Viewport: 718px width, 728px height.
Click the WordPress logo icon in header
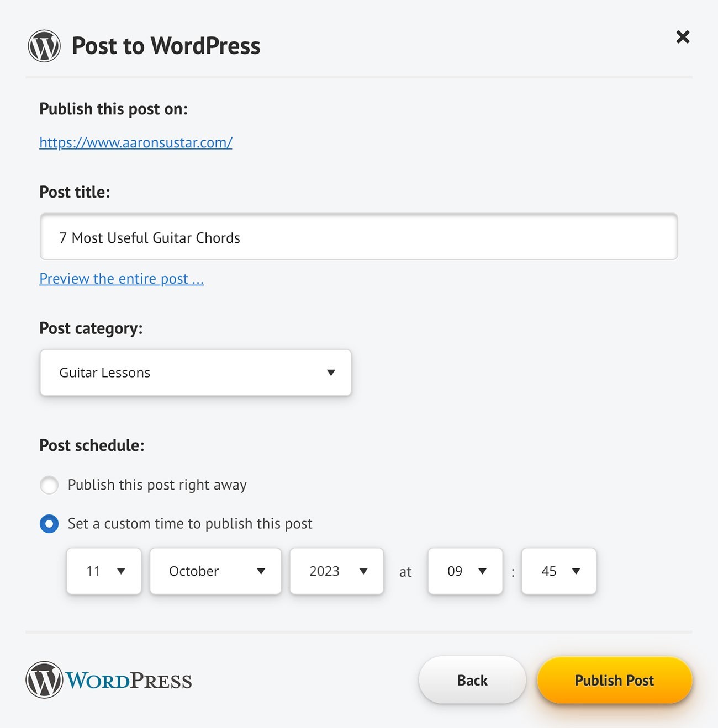[44, 45]
